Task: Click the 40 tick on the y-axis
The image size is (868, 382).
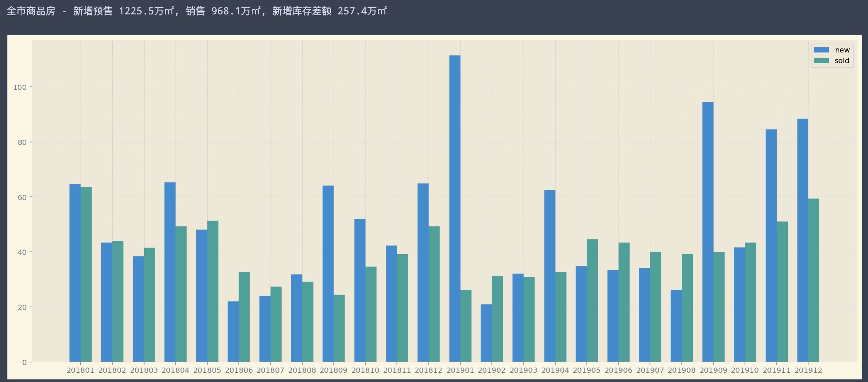Action: [22, 252]
